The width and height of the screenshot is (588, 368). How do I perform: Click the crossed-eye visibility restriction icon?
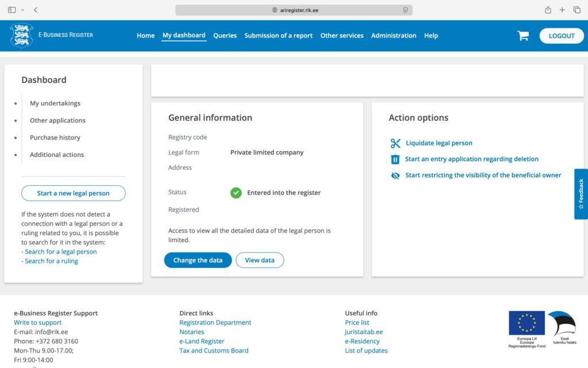coord(395,175)
